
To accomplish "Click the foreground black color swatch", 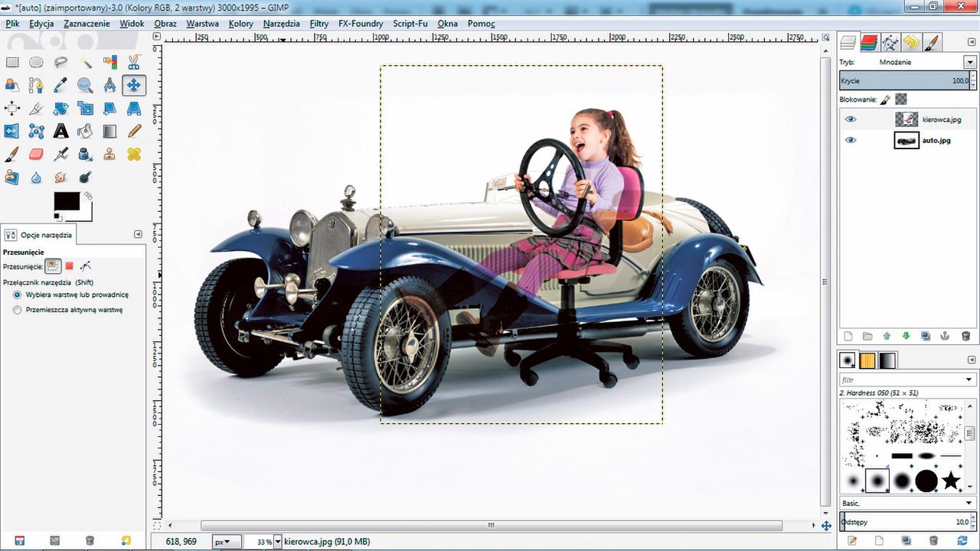I will tap(66, 201).
